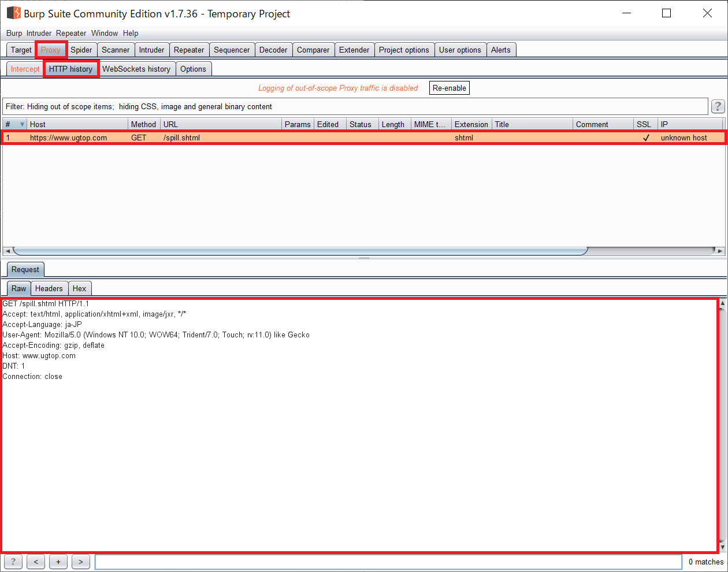The width and height of the screenshot is (728, 572).
Task: Open the Request tab
Action: [25, 269]
